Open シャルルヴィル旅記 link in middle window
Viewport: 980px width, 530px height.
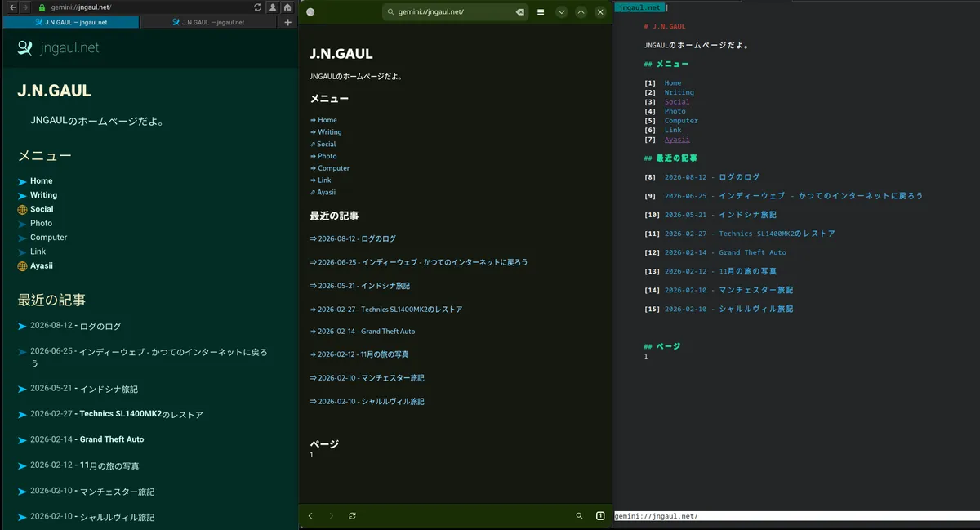[367, 402]
